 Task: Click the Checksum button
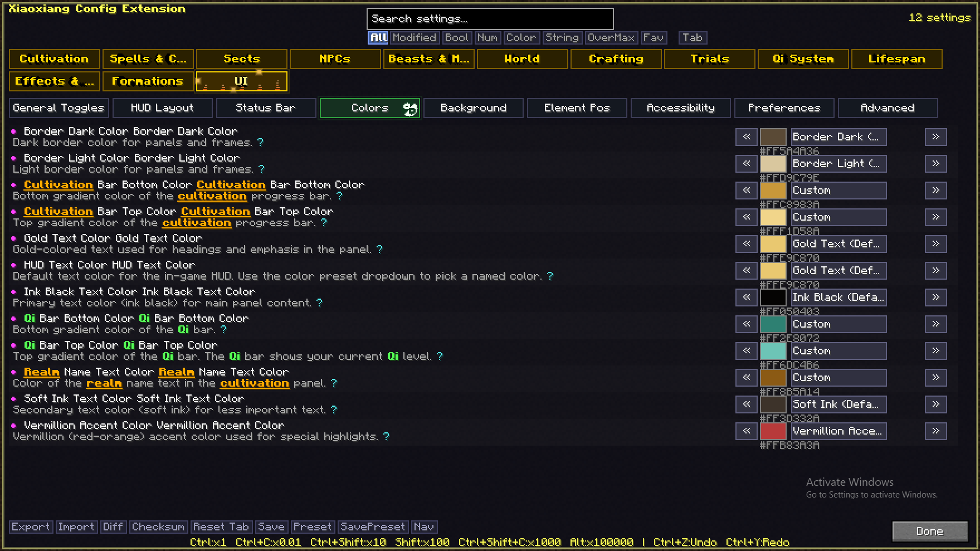point(158,527)
